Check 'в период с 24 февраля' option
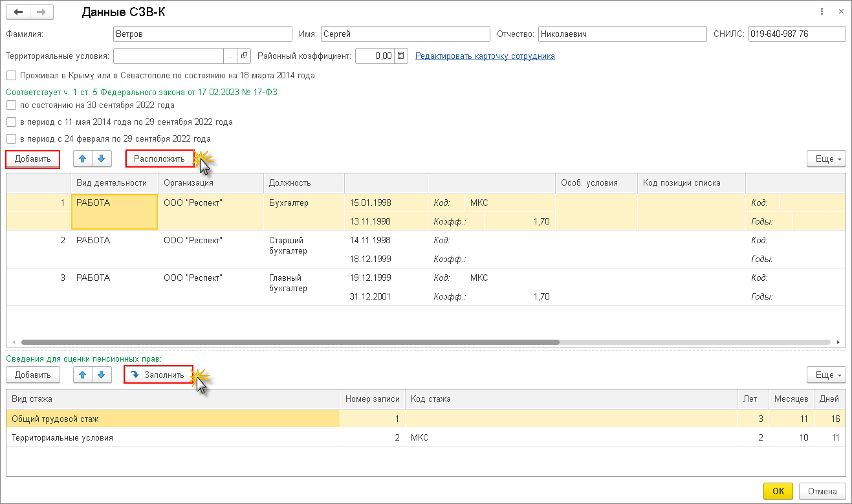The height and width of the screenshot is (504, 852). 11,138
